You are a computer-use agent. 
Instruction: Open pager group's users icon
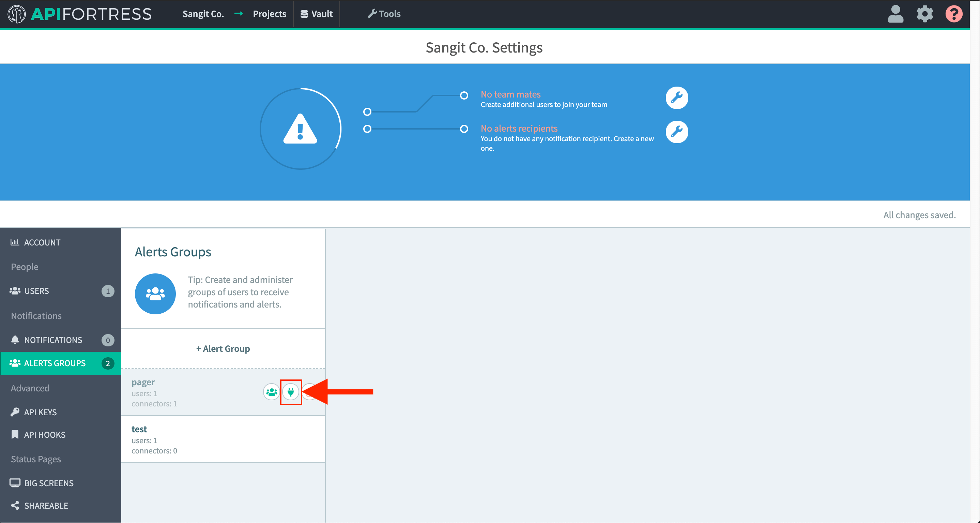[x=271, y=392]
